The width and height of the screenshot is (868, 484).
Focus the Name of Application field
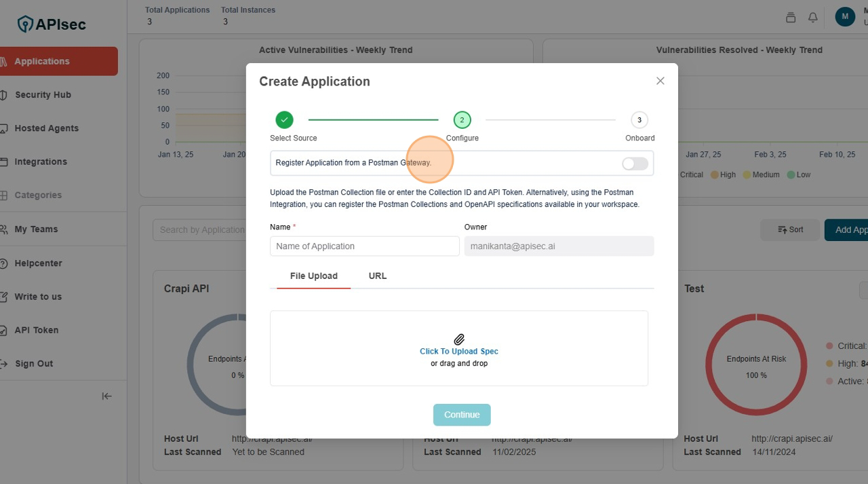[x=365, y=246]
